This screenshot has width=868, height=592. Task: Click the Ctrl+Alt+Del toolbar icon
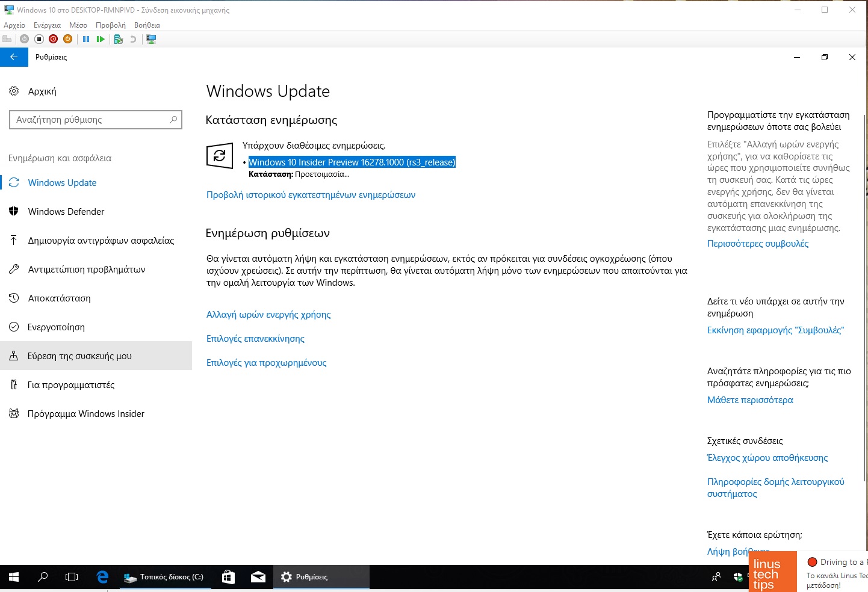coord(7,39)
